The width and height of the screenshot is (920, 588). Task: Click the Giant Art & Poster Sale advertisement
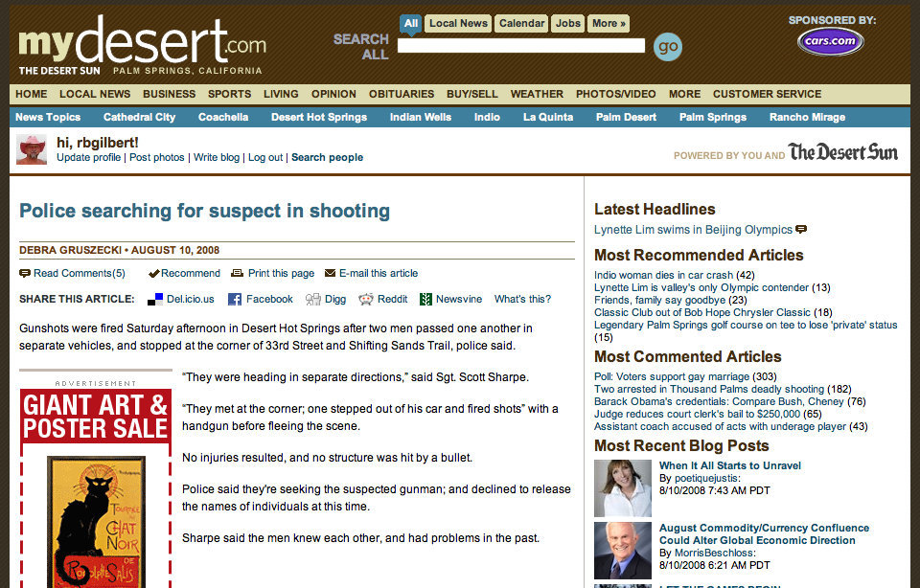pyautogui.click(x=96, y=487)
